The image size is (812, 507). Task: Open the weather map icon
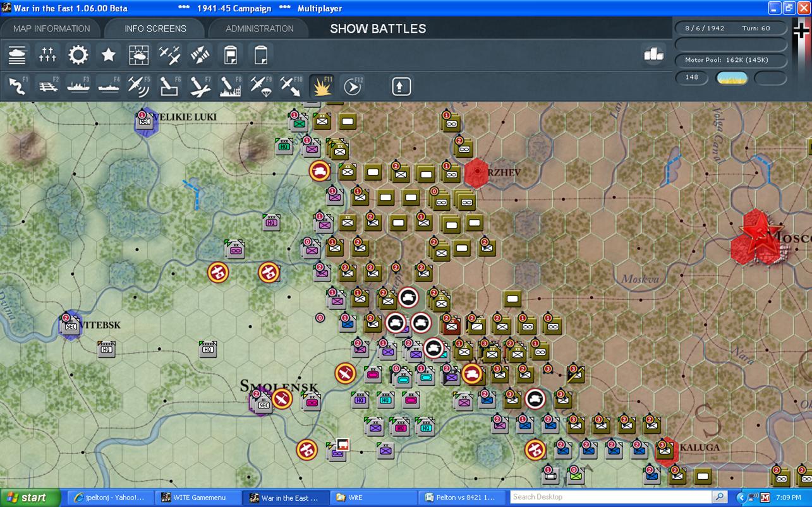(x=138, y=55)
